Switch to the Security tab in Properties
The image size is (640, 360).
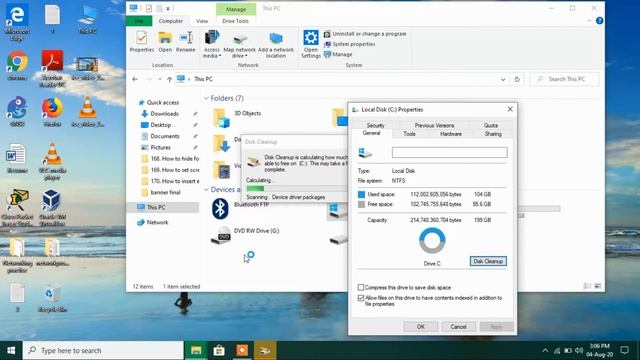point(375,125)
